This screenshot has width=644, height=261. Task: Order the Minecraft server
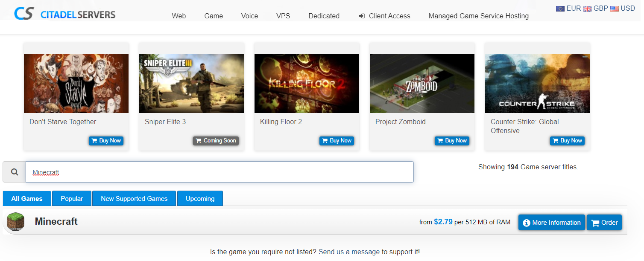pyautogui.click(x=604, y=223)
